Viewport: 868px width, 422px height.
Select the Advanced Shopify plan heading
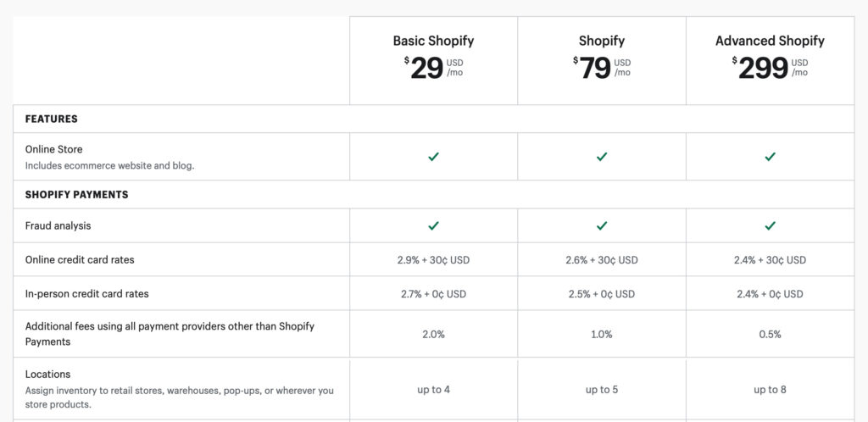(x=770, y=41)
